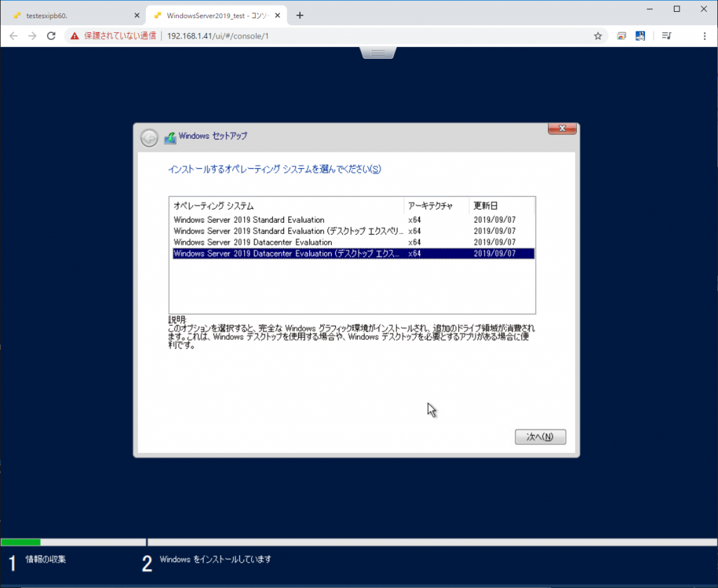Click the round back arrow in Windows Setup
The height and width of the screenshot is (588, 718).
click(149, 138)
